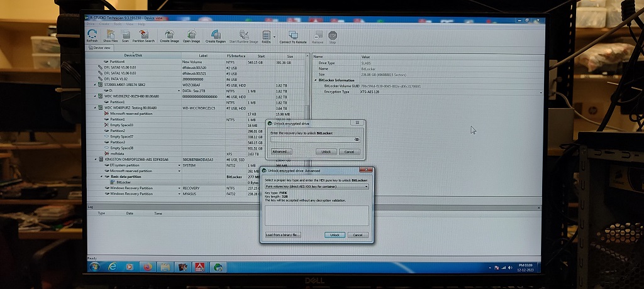The height and width of the screenshot is (289, 644).
Task: Open the file explorer taskbar icon
Action: (165, 267)
